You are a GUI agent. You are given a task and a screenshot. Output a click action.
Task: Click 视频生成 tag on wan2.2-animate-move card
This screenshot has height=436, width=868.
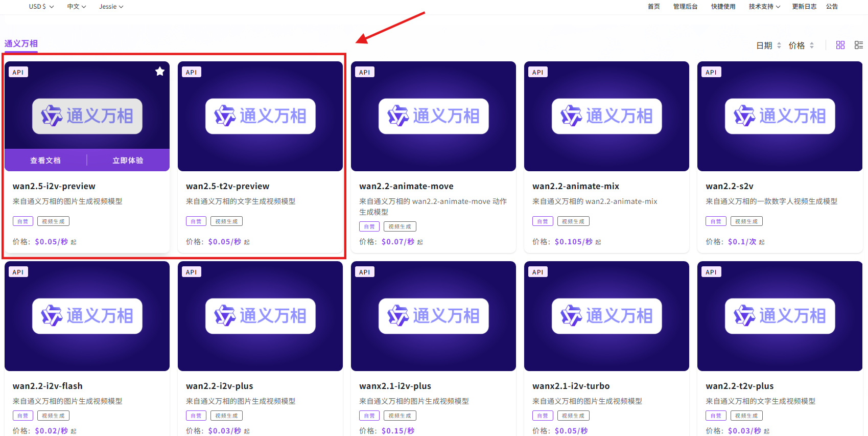coord(400,226)
